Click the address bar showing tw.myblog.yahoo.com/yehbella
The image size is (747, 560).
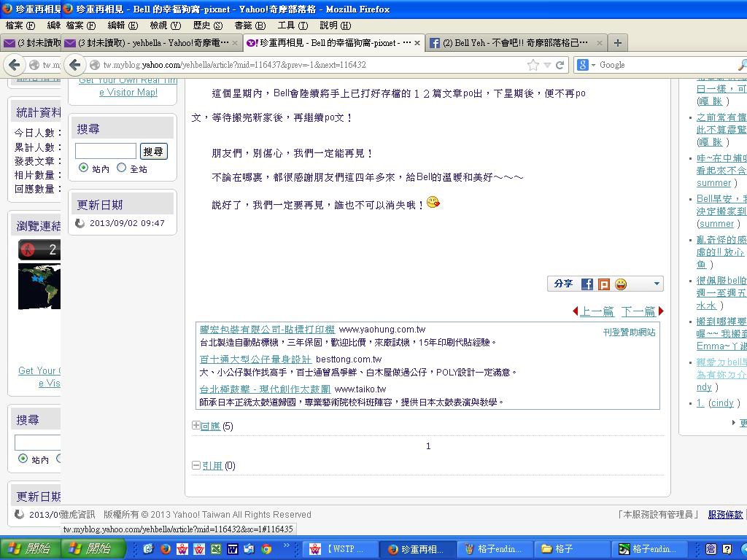(x=312, y=65)
